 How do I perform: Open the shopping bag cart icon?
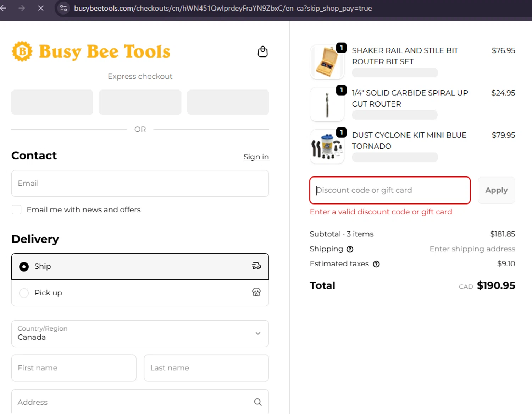(262, 52)
